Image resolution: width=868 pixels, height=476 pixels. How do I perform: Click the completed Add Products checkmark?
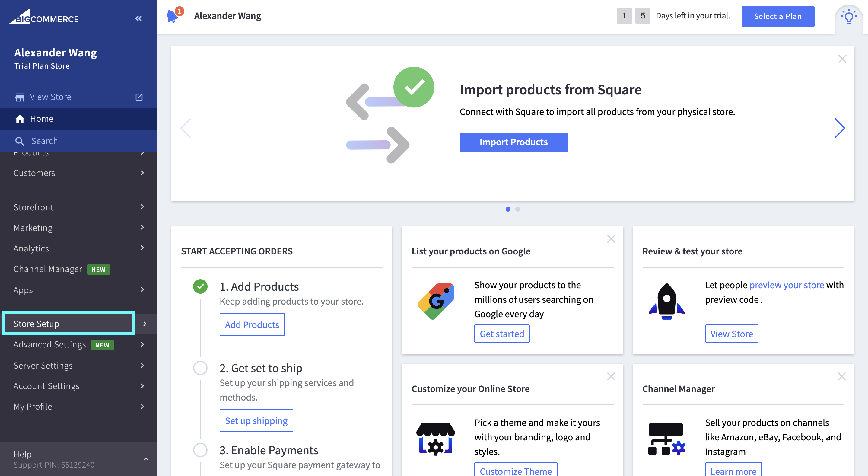tap(200, 286)
